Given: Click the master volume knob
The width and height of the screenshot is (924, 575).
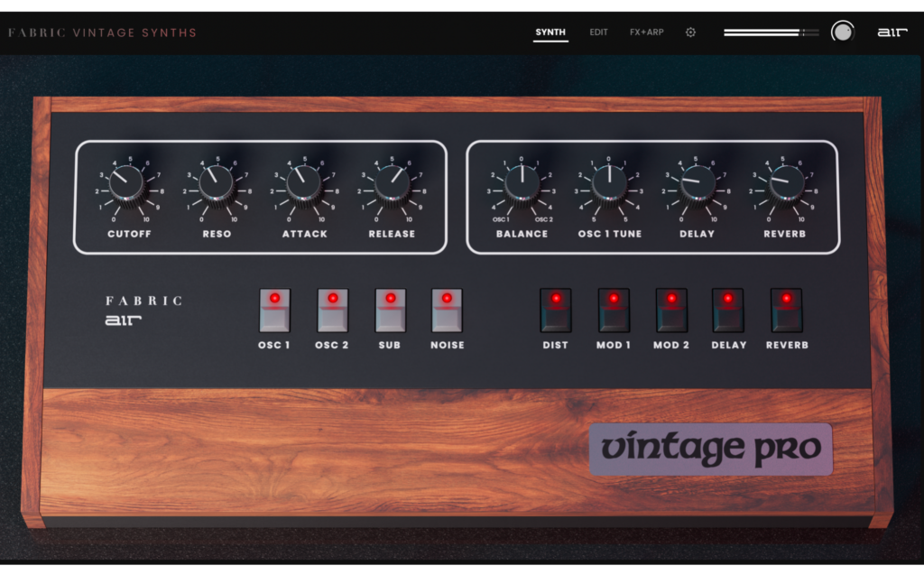Looking at the screenshot, I should click(845, 31).
